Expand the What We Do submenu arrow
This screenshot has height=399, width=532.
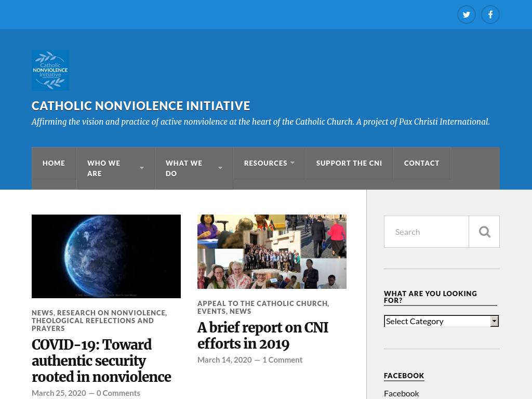tap(220, 168)
